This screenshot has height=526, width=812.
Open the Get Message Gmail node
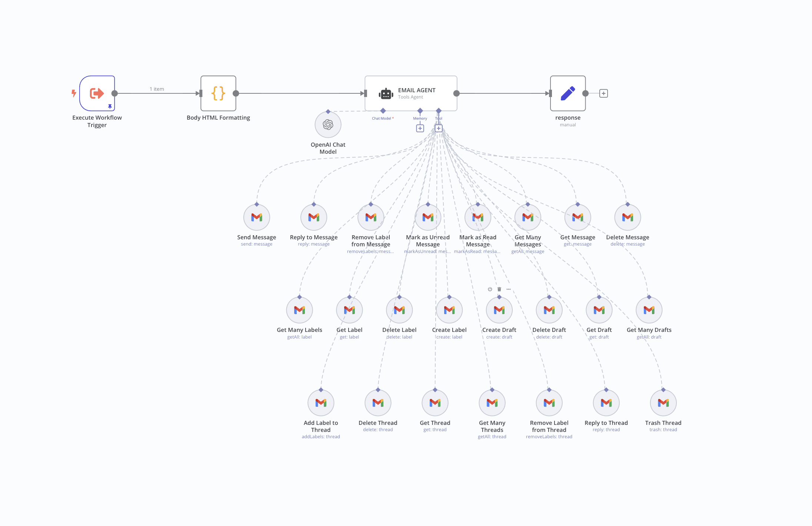578,217
